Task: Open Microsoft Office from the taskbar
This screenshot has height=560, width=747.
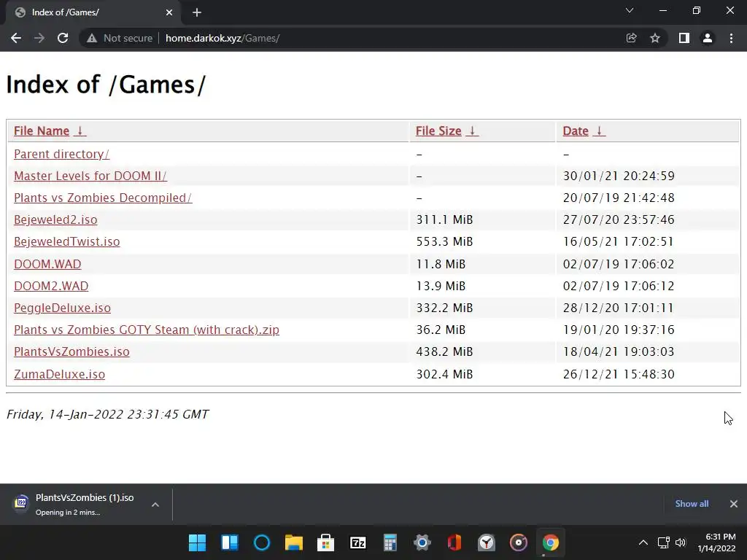Action: point(454,542)
